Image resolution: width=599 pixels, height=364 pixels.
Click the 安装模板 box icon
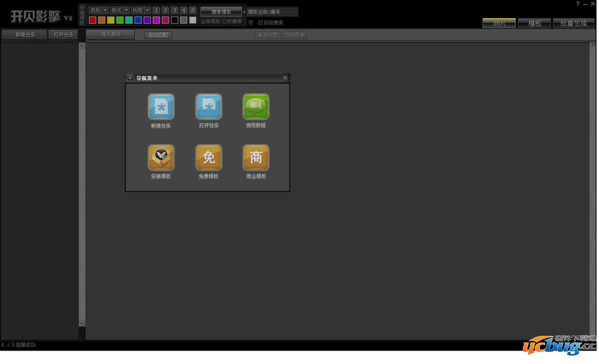161,157
